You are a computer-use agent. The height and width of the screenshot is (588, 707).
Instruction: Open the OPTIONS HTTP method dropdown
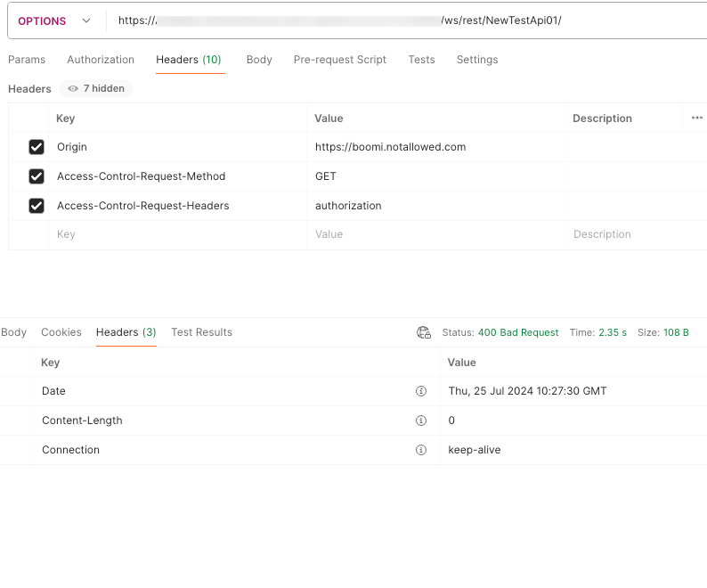(54, 20)
